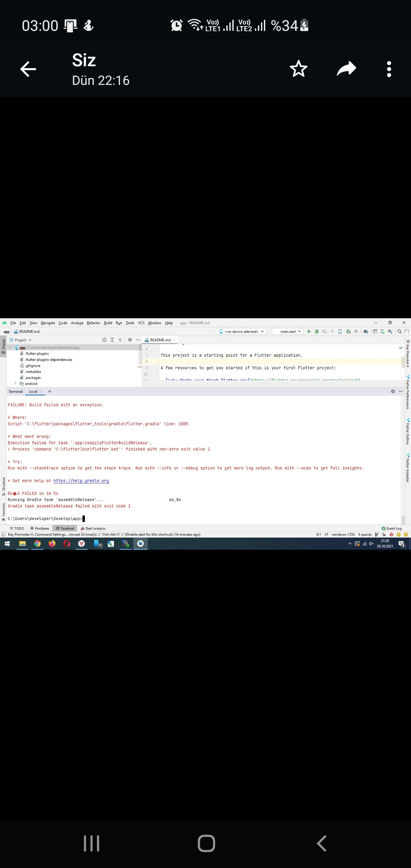Toggle the Key Promoter X side panel
411x868 pixels.
pyautogui.click(x=408, y=353)
